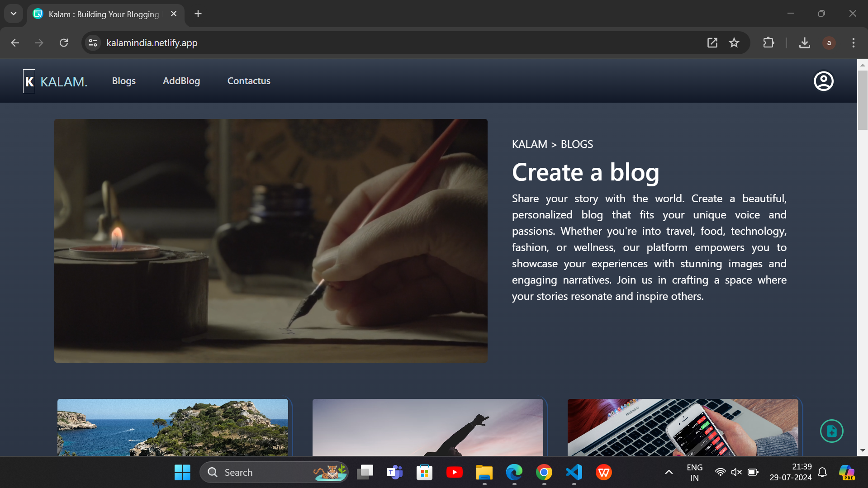868x488 pixels.
Task: Reload the current page
Action: (64, 43)
